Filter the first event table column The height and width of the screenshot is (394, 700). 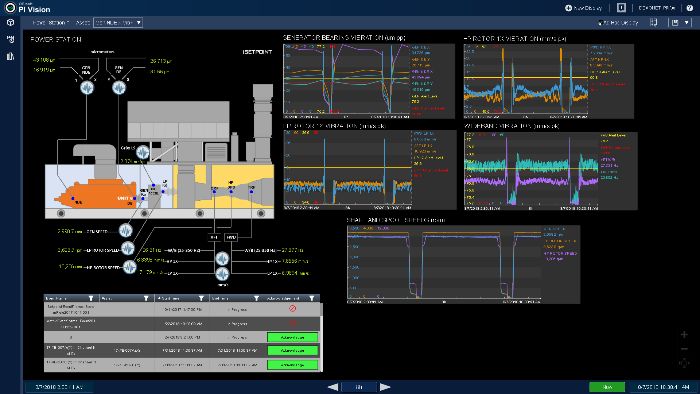coord(91,298)
